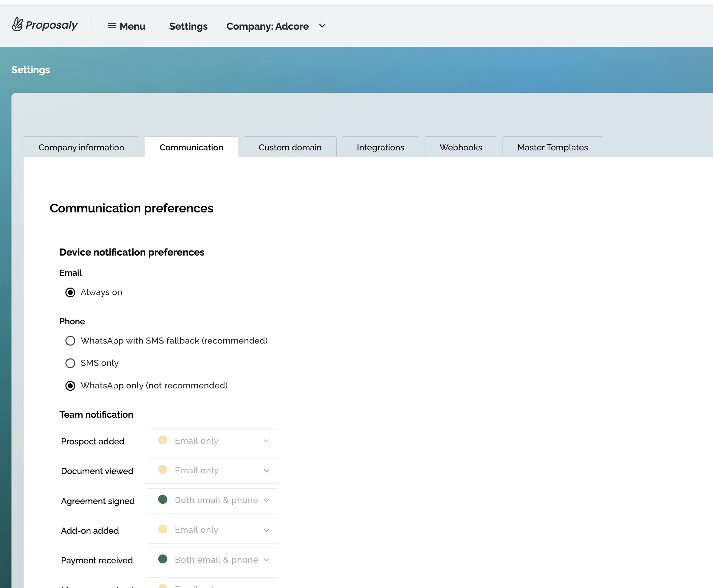The image size is (713, 588).
Task: Open the hamburger Menu icon
Action: pyautogui.click(x=112, y=26)
